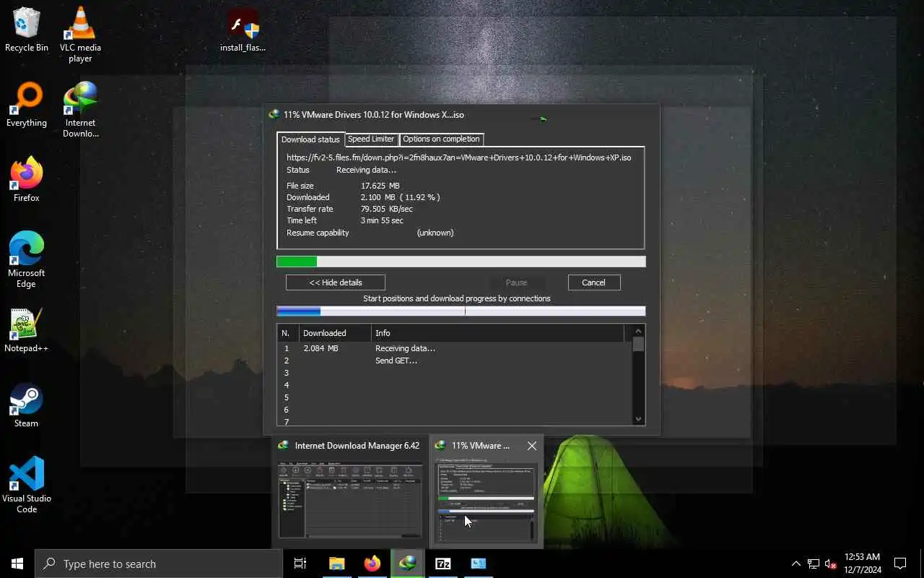The image size is (924, 578).
Task: Click the Hide details button
Action: pos(336,282)
